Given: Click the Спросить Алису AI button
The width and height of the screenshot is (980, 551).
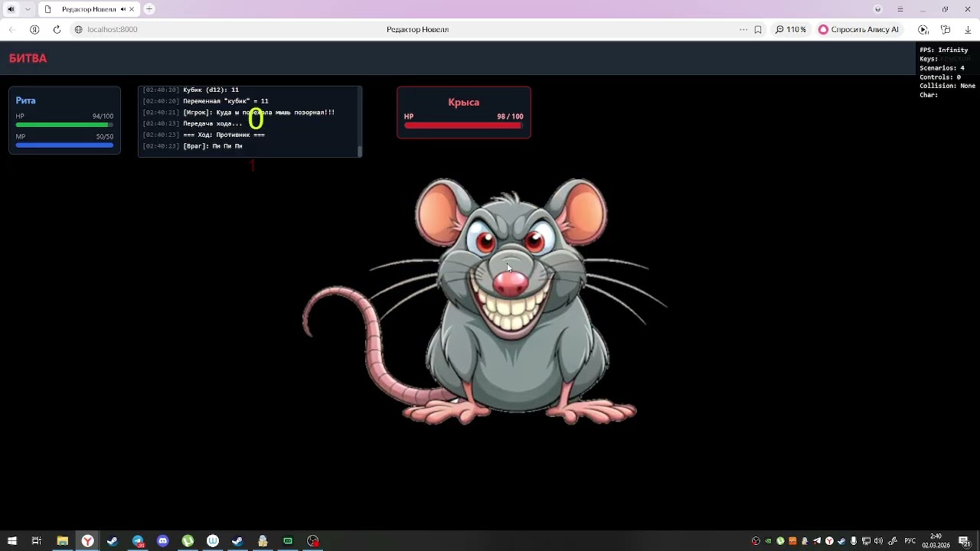Looking at the screenshot, I should [858, 29].
